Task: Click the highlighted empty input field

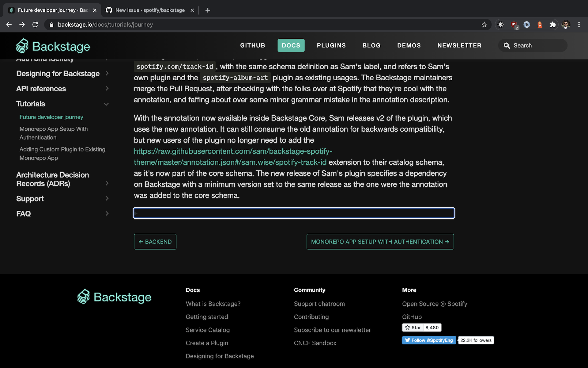Action: 294,213
